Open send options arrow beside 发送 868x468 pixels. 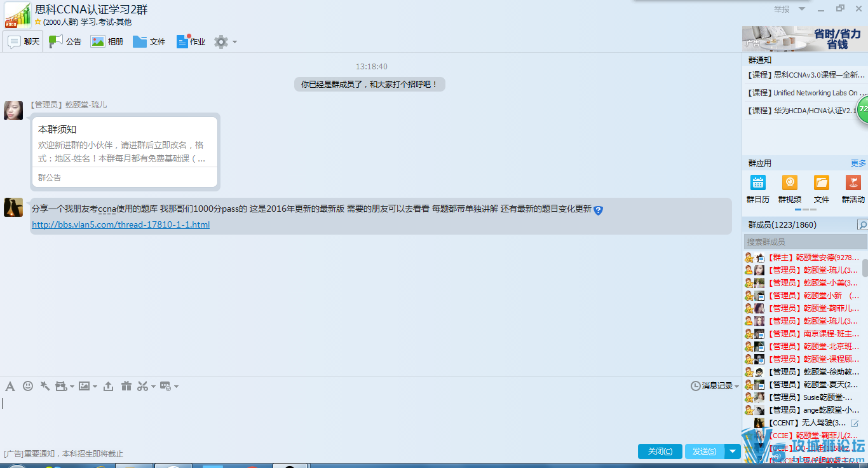tap(733, 451)
